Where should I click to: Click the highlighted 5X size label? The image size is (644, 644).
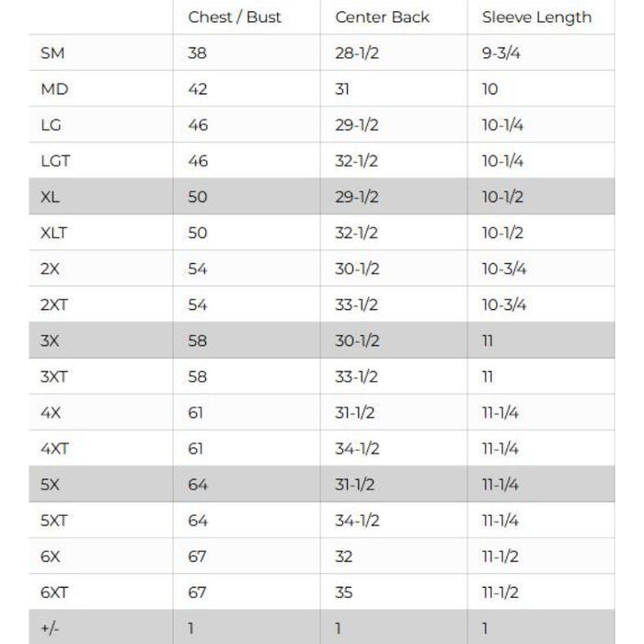point(51,484)
